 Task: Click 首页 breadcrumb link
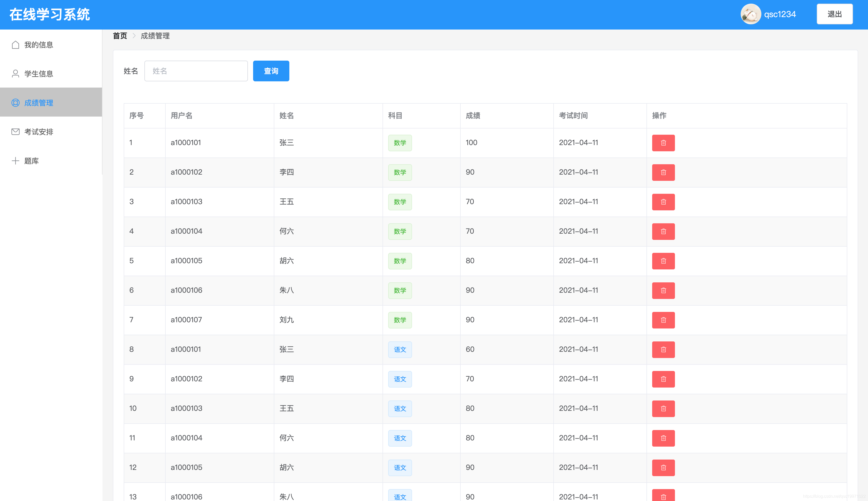coord(120,36)
